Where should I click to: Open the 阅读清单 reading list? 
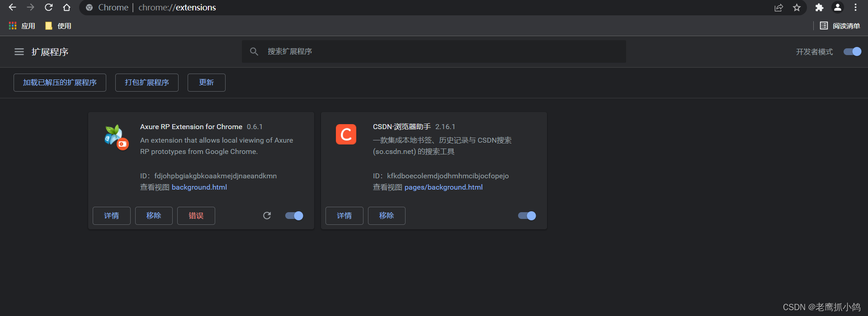[x=840, y=26]
